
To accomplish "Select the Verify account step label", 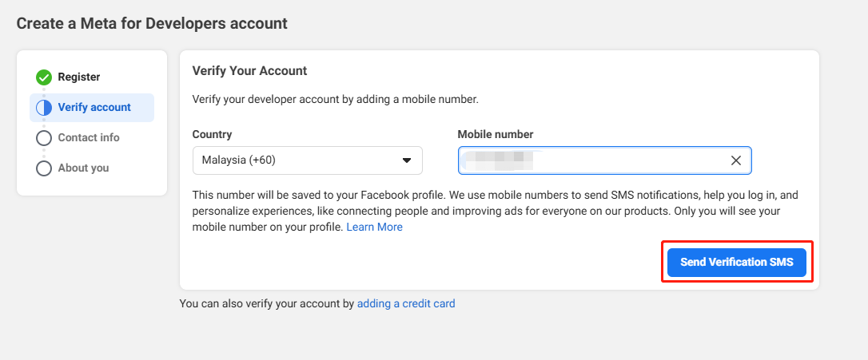I will click(x=94, y=108).
